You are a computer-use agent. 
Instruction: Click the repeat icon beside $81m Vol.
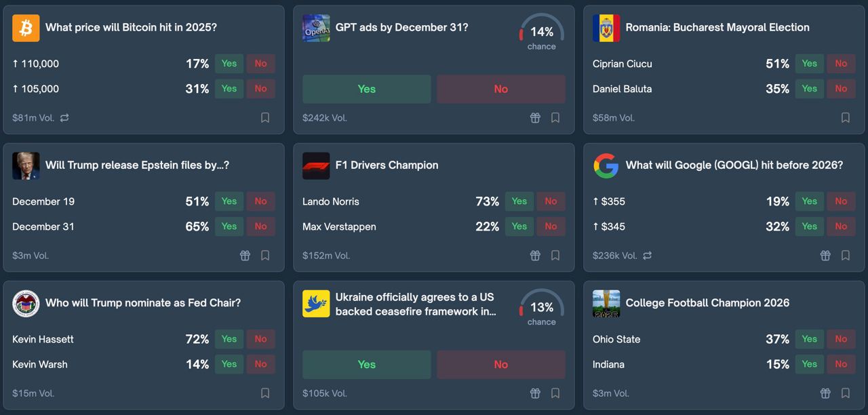pyautogui.click(x=64, y=118)
